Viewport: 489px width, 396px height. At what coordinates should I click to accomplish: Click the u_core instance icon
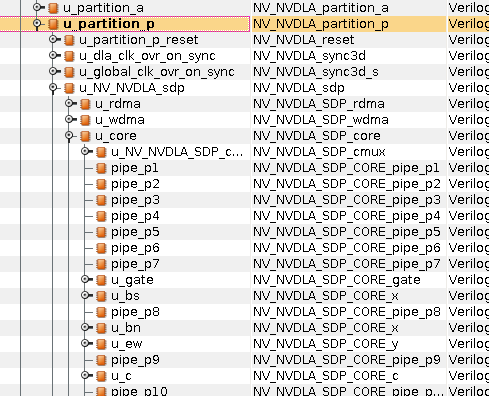pyautogui.click(x=85, y=136)
